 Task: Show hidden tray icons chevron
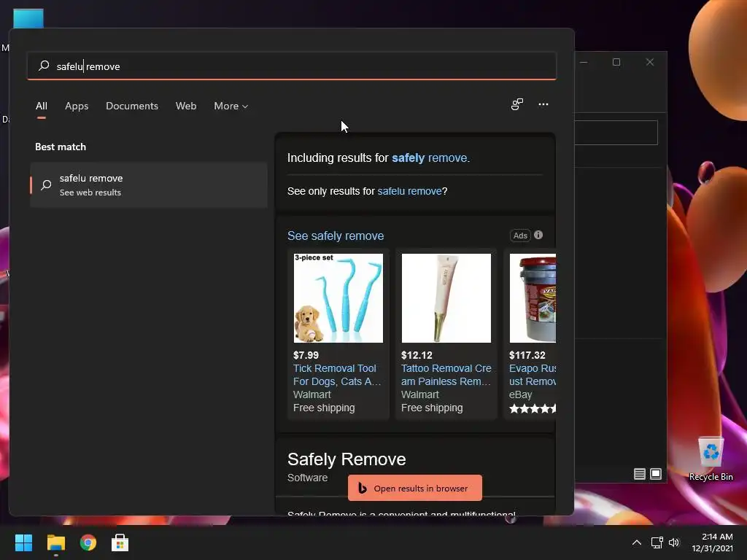point(636,542)
